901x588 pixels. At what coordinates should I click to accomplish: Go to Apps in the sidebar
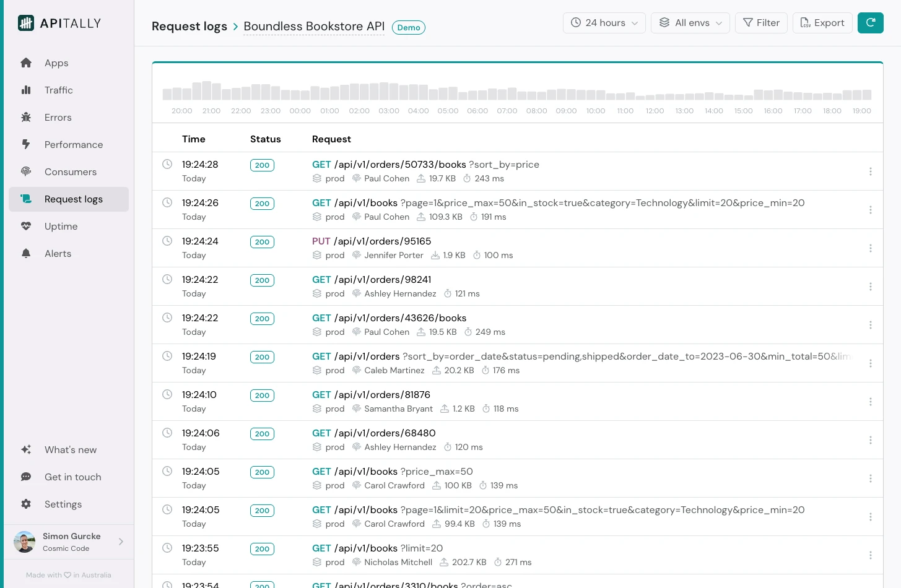click(56, 63)
